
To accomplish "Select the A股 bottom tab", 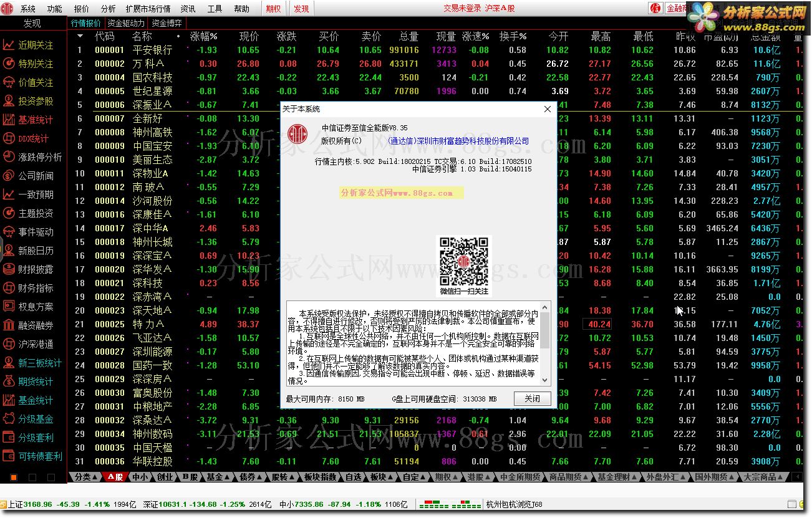I will click(x=115, y=477).
